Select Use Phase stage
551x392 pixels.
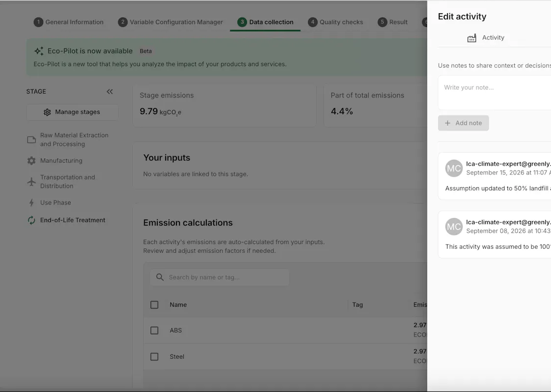click(49, 203)
